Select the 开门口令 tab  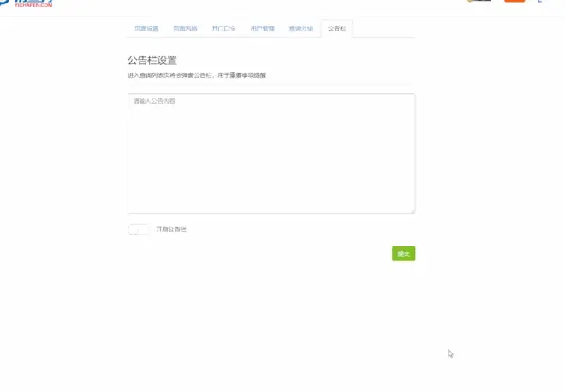(x=223, y=28)
